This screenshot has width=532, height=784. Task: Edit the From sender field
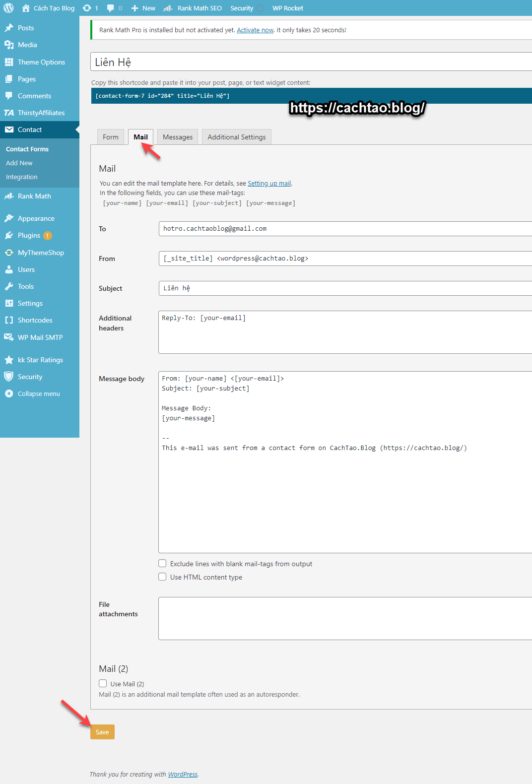click(345, 259)
